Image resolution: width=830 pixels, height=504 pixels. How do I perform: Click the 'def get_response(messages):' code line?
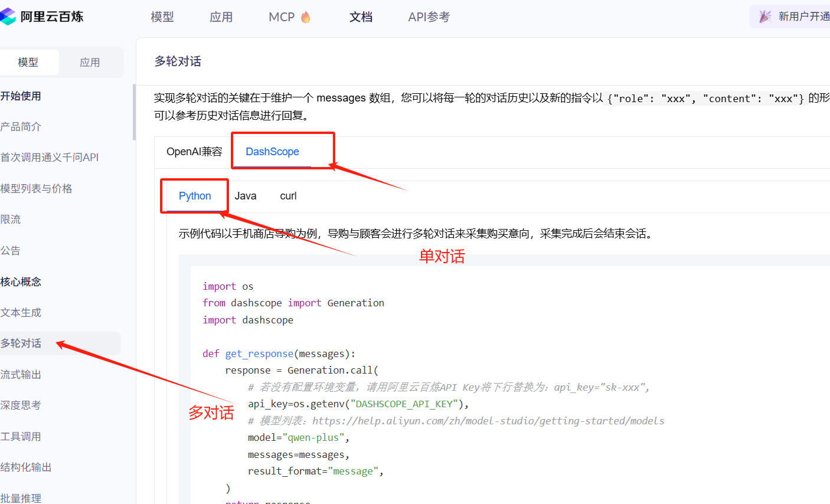pos(279,354)
